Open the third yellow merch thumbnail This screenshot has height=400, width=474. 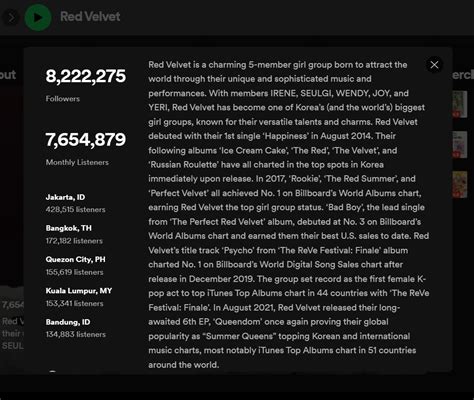coord(460,184)
